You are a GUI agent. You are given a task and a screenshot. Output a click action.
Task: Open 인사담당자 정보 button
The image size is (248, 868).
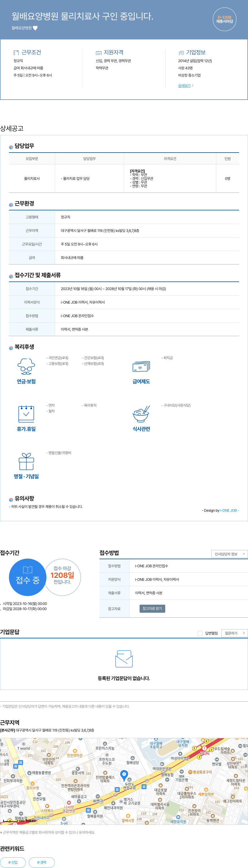(230, 554)
